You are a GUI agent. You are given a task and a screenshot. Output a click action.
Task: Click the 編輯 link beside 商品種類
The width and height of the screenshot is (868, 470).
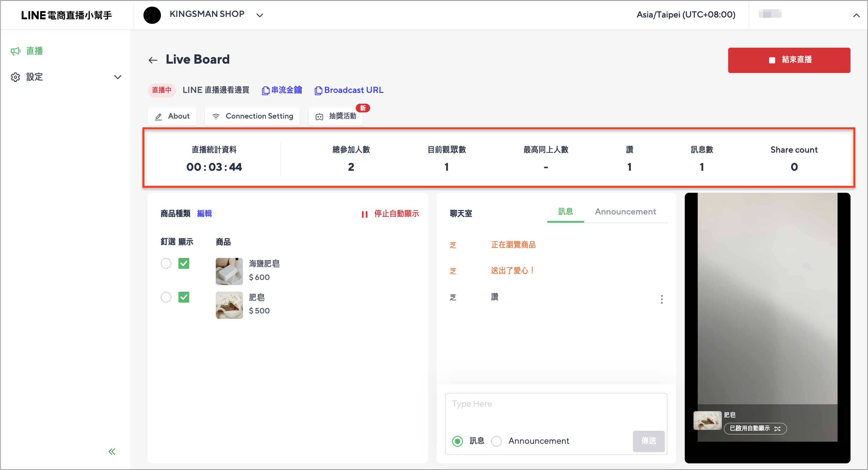pyautogui.click(x=204, y=213)
